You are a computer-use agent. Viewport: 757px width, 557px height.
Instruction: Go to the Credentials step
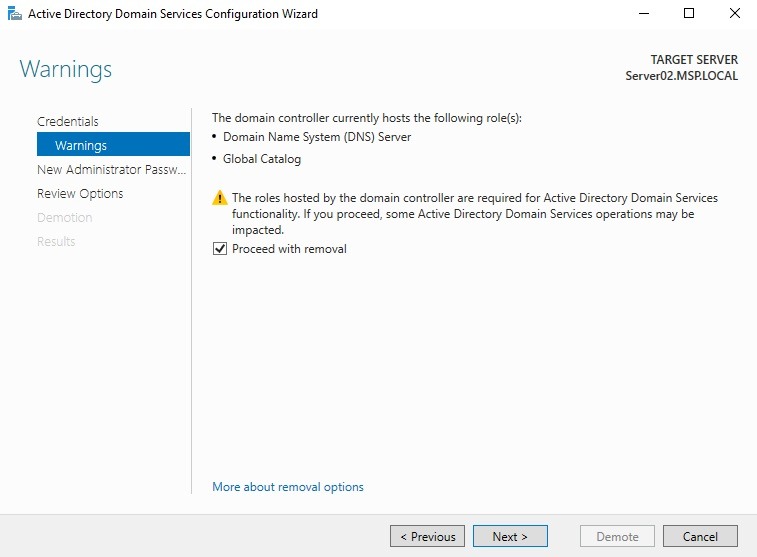(x=68, y=121)
